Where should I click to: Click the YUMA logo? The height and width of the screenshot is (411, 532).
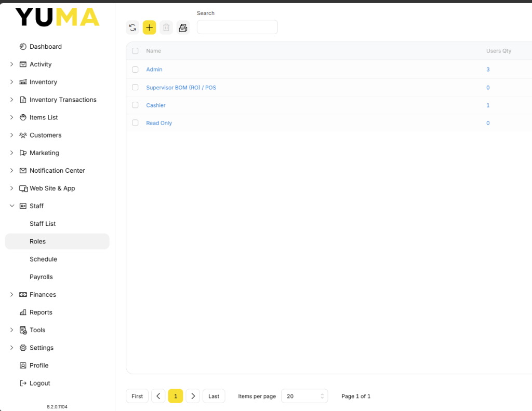pos(57,17)
